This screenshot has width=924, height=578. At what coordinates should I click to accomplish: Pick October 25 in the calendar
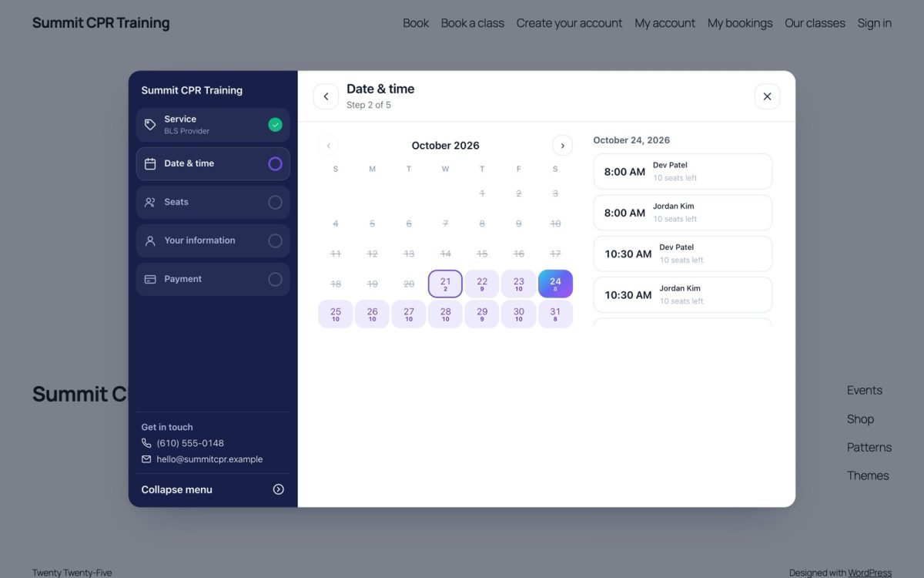pyautogui.click(x=336, y=314)
